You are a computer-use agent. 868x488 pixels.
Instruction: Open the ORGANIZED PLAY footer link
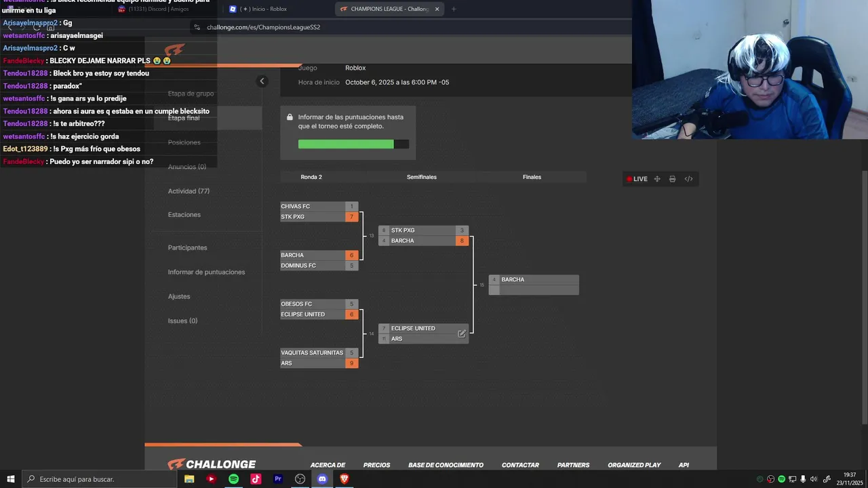click(x=634, y=465)
